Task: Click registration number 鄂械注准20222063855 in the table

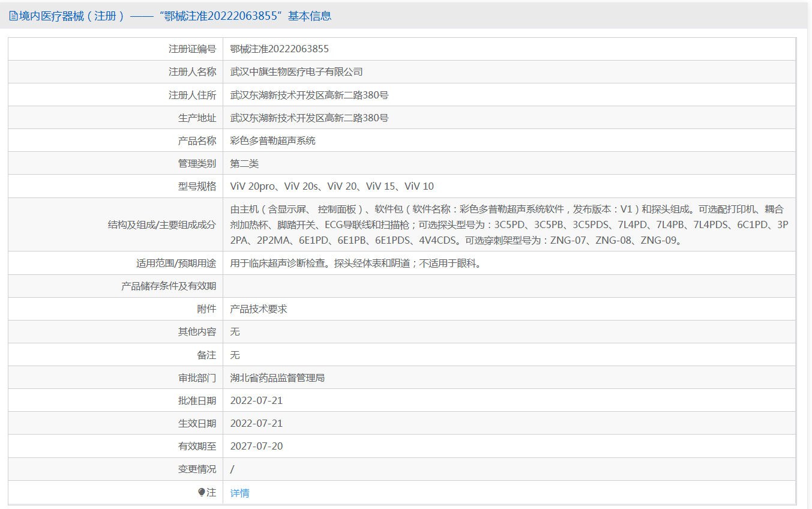Action: 280,49
